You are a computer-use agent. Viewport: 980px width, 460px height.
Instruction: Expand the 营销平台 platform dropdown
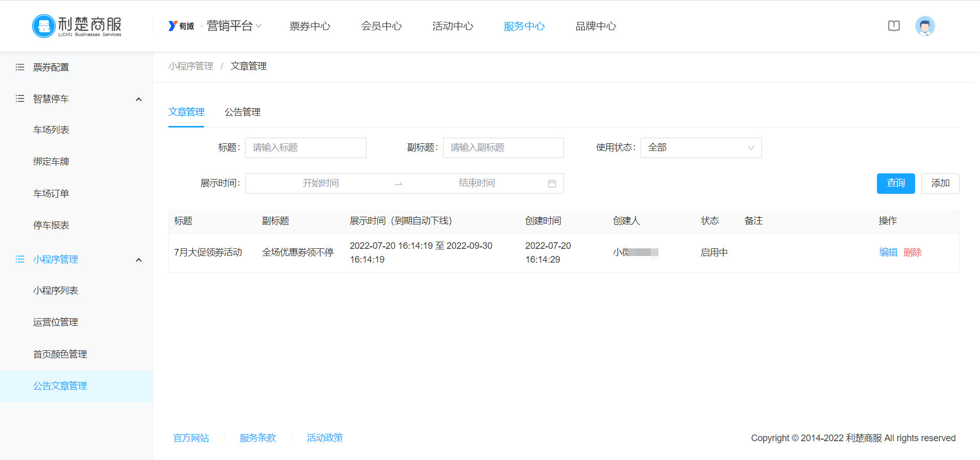click(x=234, y=26)
